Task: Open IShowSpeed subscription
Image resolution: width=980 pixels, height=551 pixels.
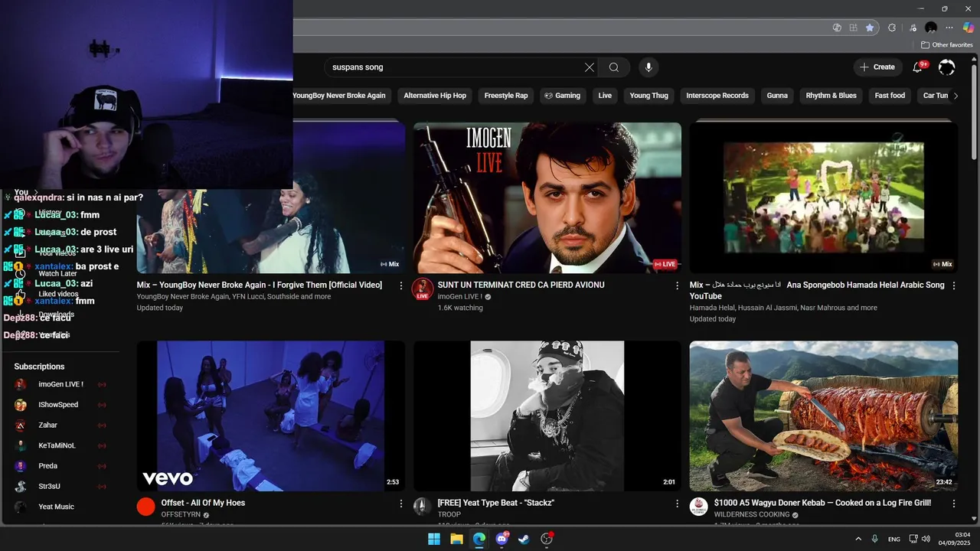Action: coord(60,405)
